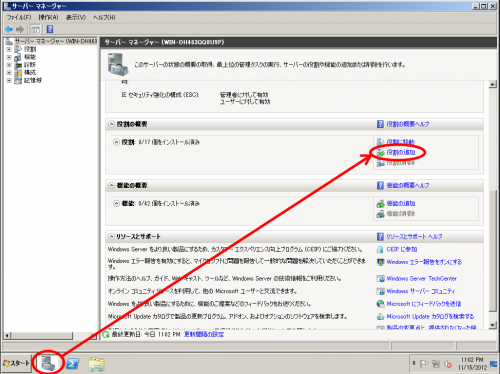Click the 機能の追加 link
500x374 pixels.
pos(401,203)
